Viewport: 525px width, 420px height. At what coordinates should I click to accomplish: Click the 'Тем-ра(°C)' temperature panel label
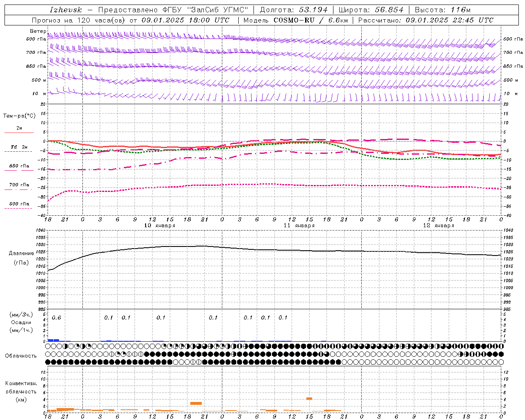point(19,116)
